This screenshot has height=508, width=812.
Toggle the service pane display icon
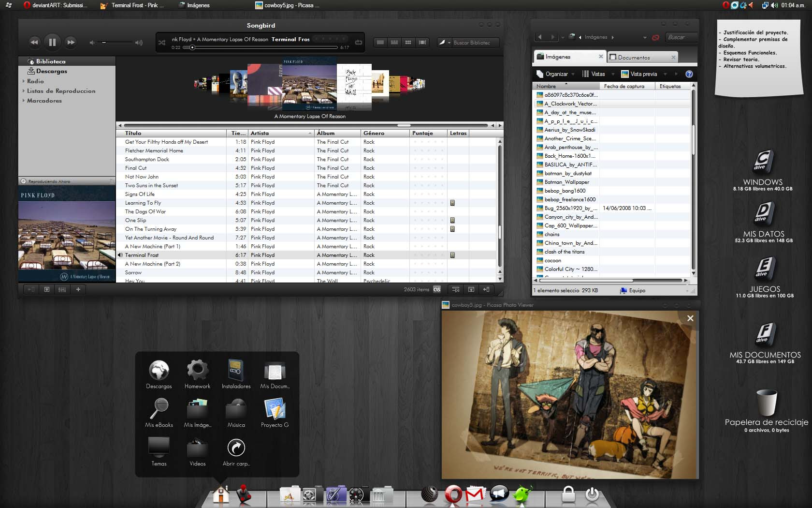point(31,289)
